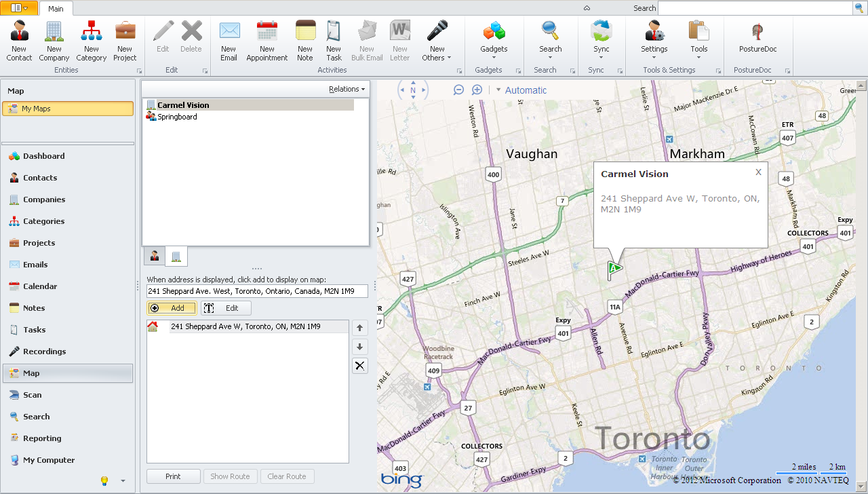Screen dimensions: 868x494
Task: Click the New Appointment icon
Action: (x=267, y=41)
